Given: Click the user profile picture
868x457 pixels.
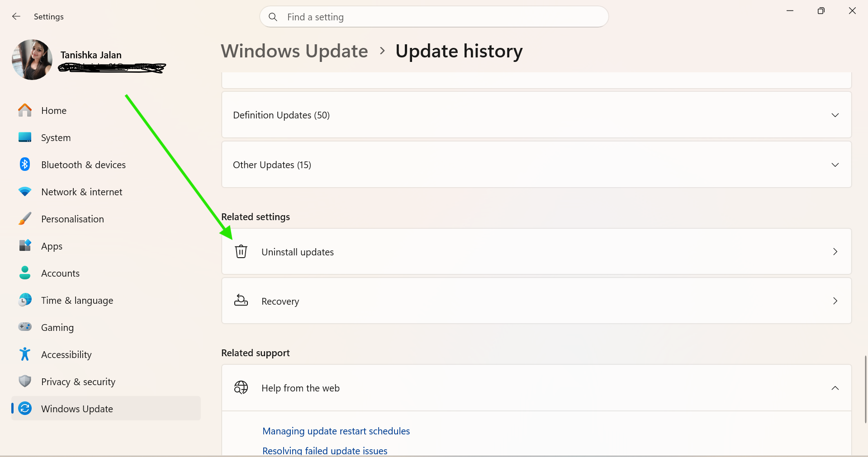Looking at the screenshot, I should (32, 60).
